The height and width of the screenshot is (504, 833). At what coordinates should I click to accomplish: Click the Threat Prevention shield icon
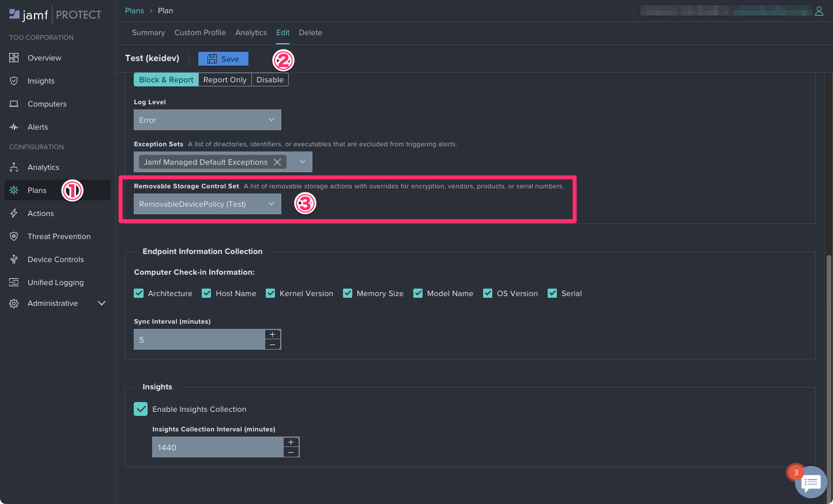[x=14, y=236]
